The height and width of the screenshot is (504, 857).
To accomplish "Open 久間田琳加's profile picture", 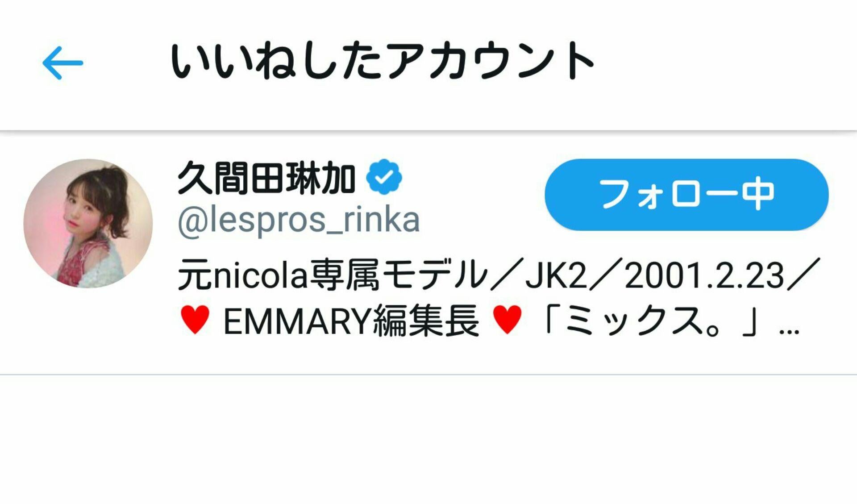I will [88, 223].
